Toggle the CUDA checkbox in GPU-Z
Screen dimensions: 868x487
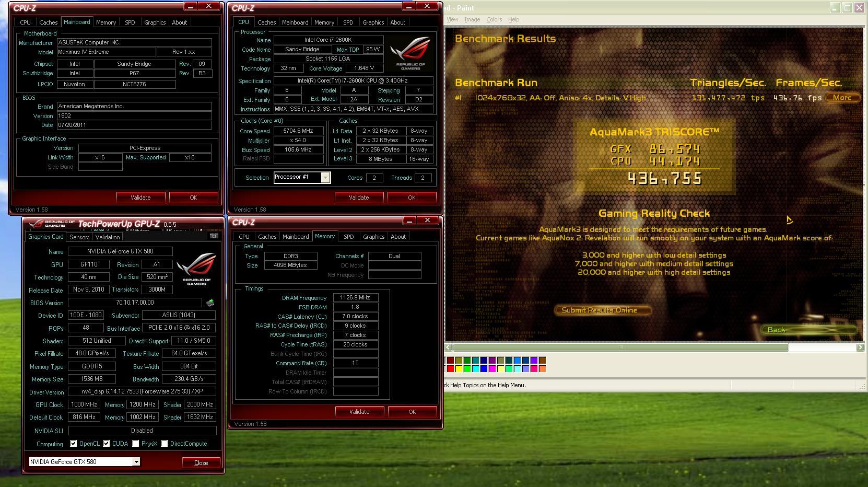[106, 444]
